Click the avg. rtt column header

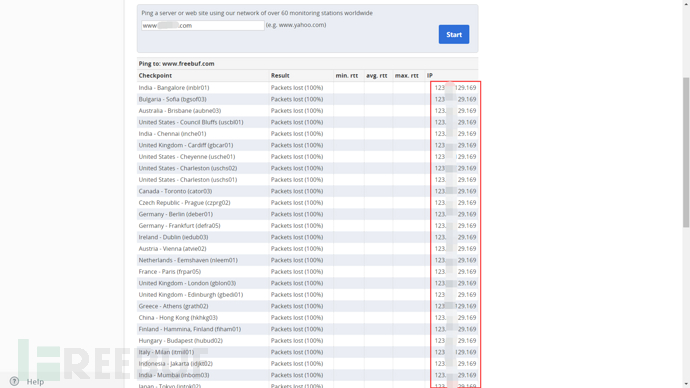tap(377, 76)
